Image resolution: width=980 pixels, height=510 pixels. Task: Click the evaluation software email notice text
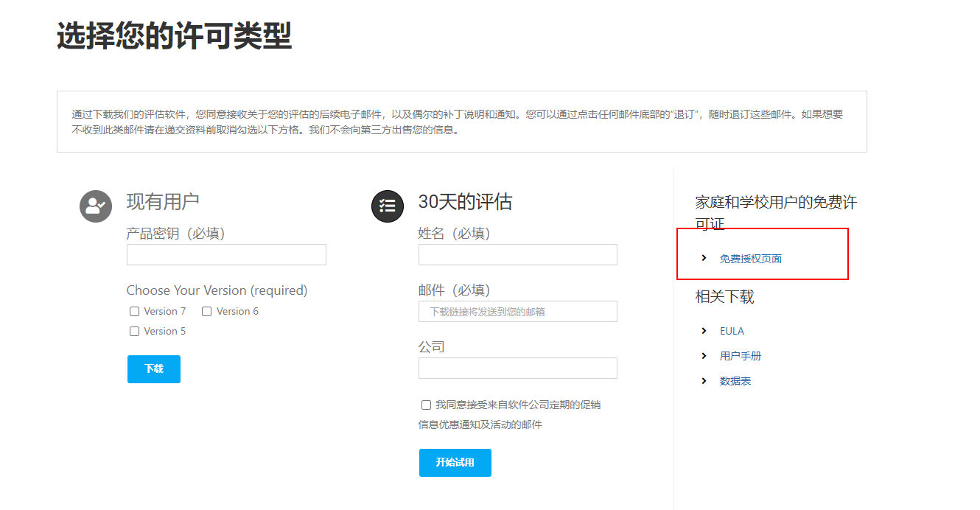[x=458, y=122]
